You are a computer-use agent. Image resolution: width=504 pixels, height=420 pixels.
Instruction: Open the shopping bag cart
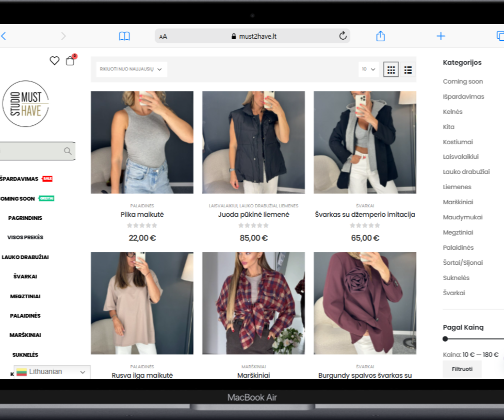point(70,61)
